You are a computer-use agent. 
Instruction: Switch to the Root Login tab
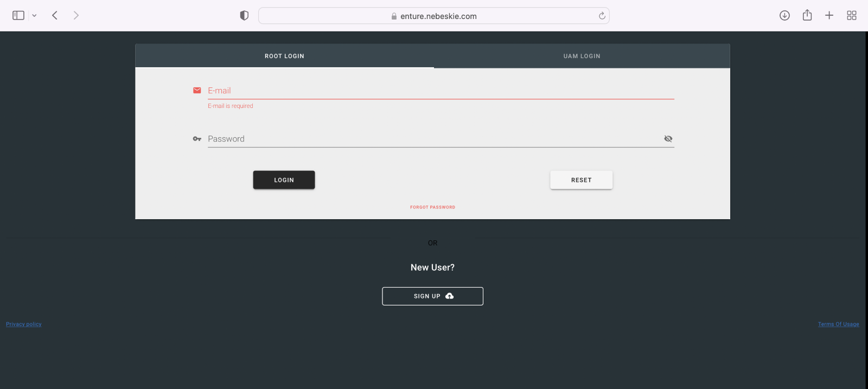coord(284,56)
